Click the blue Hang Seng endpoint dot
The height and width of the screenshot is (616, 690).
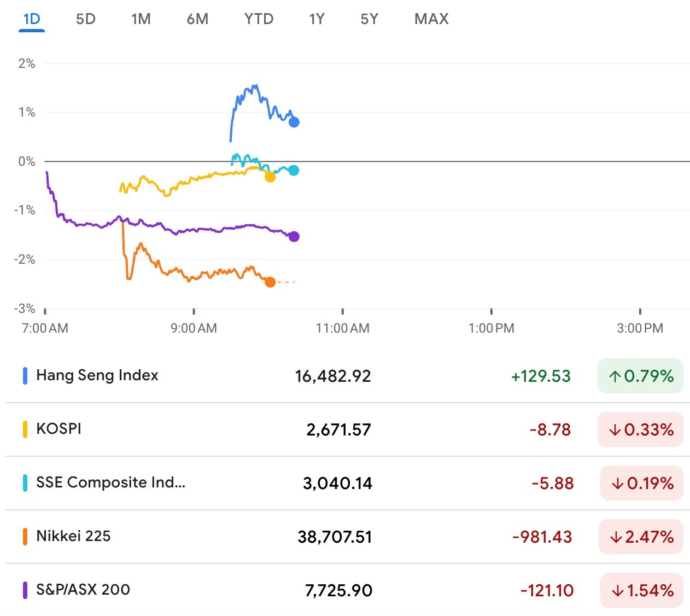click(x=294, y=122)
